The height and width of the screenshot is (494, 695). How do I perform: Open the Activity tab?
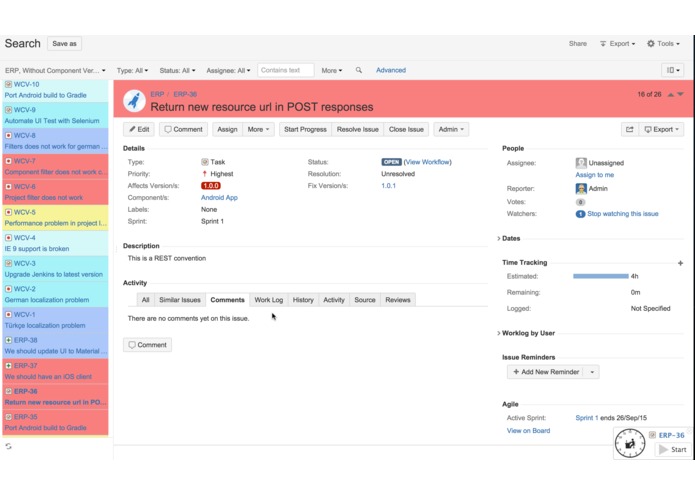point(334,300)
